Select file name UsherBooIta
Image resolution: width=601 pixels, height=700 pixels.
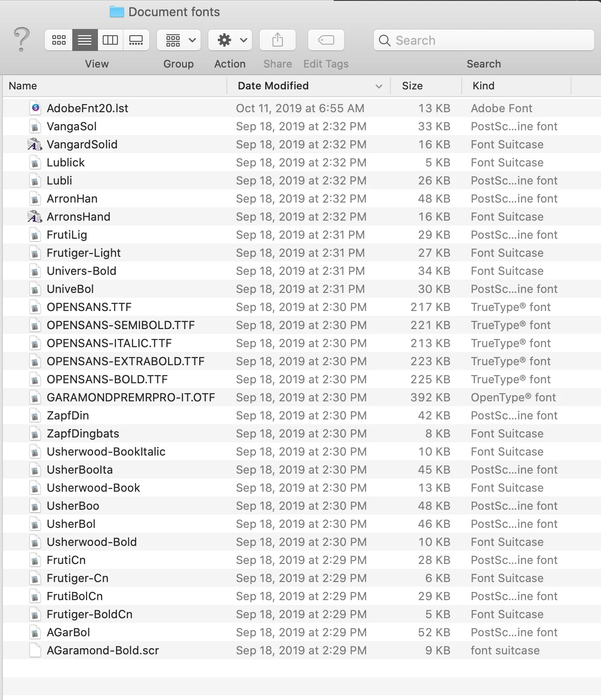[80, 469]
